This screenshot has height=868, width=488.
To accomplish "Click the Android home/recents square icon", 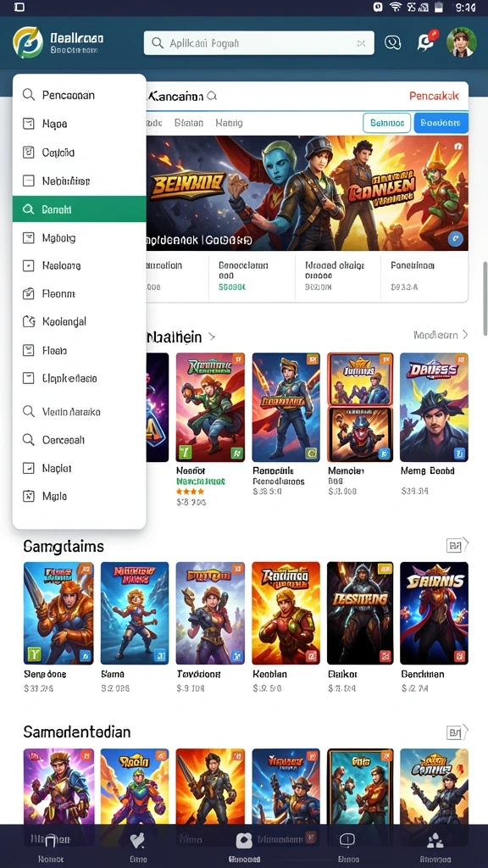I will [19, 7].
